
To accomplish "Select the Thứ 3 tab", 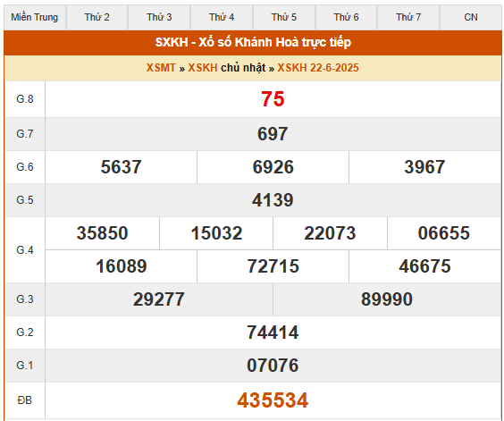I will point(159,17).
